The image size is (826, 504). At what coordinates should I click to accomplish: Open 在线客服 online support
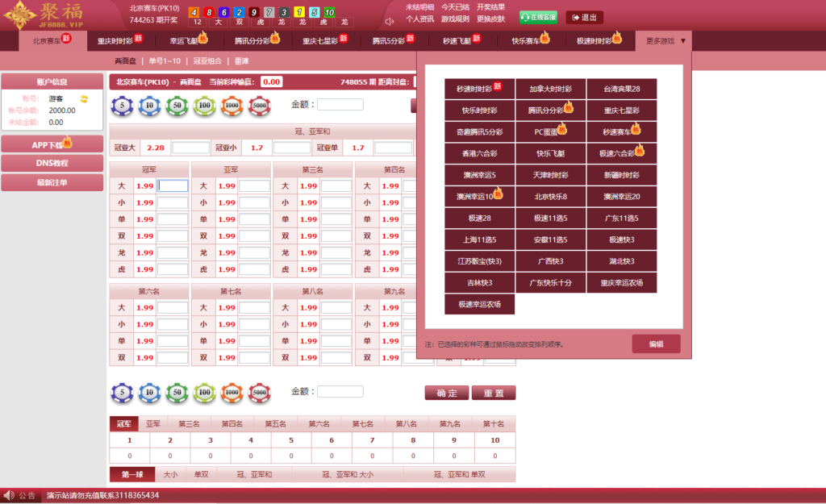point(538,17)
